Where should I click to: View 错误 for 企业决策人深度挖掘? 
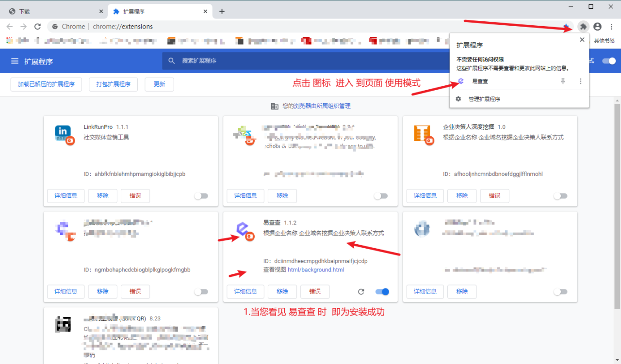point(494,196)
